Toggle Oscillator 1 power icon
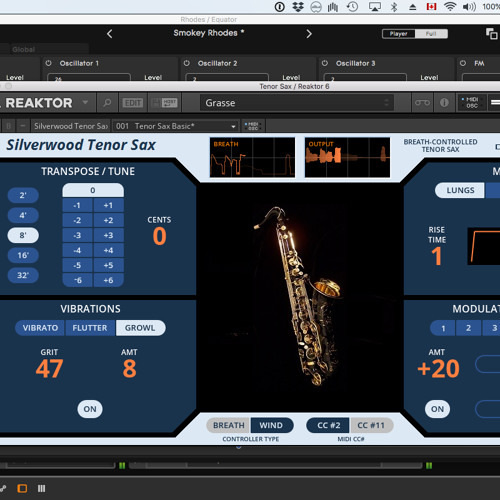The width and height of the screenshot is (500, 500). coord(49,63)
